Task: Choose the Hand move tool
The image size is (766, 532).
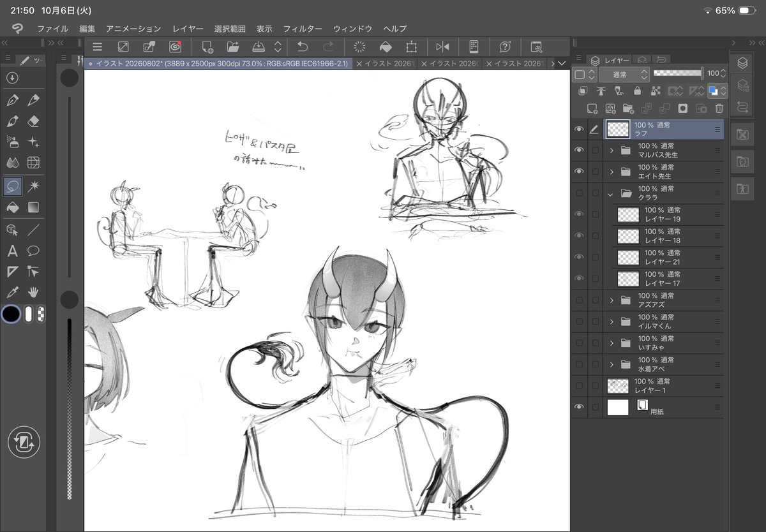Action: tap(34, 292)
